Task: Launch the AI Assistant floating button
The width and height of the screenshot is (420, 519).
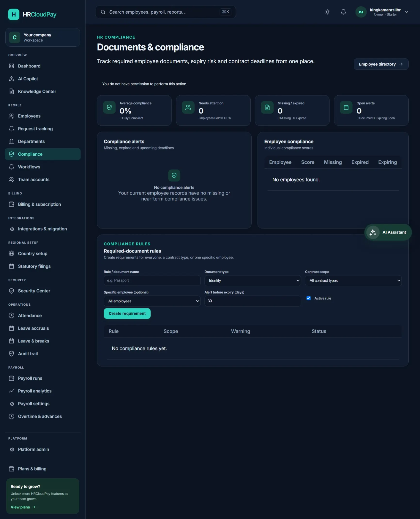Action: click(x=388, y=232)
